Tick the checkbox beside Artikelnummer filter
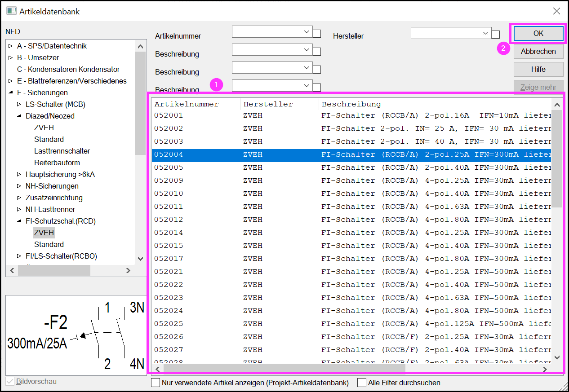Screen dimensions: 569x392 317,34
